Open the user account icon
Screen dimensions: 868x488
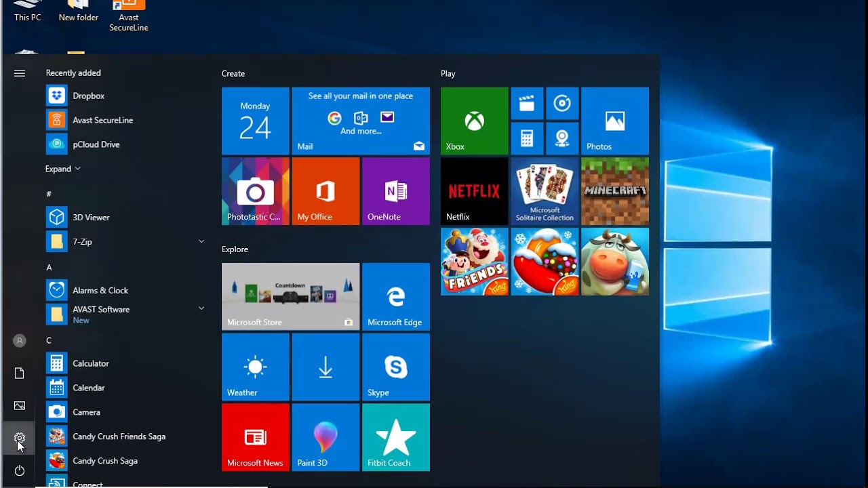click(x=20, y=341)
